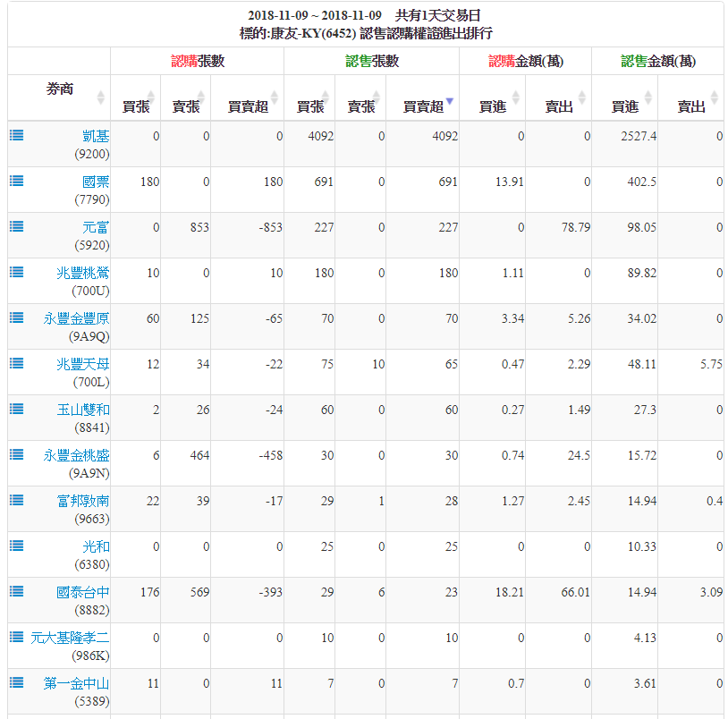Viewport: 728px width, 719px height.
Task: Open the 元大基隆孝二 broker link
Action: 70,638
